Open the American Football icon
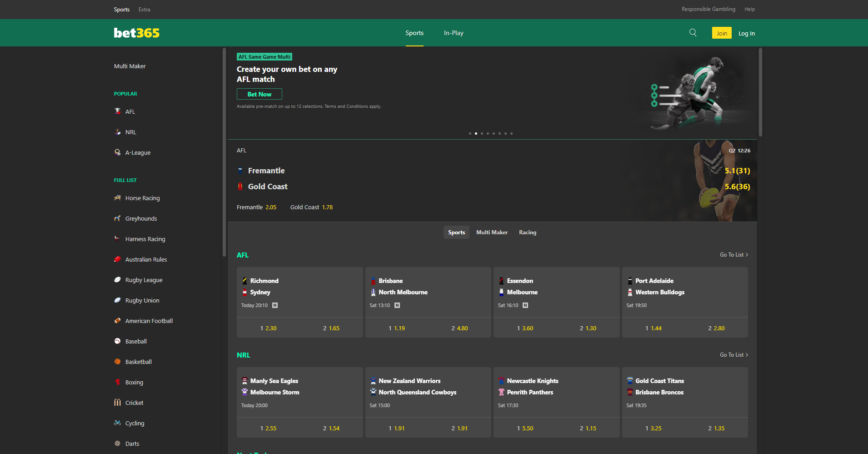 click(118, 321)
